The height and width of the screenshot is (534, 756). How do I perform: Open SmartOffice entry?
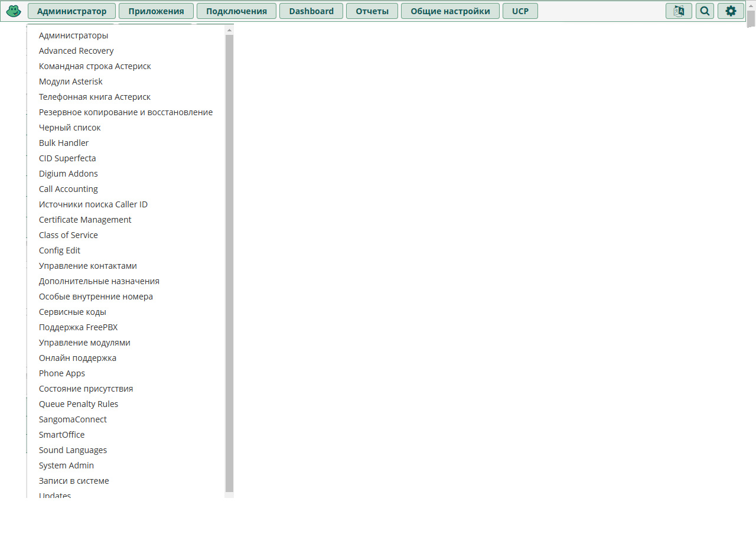tap(62, 435)
